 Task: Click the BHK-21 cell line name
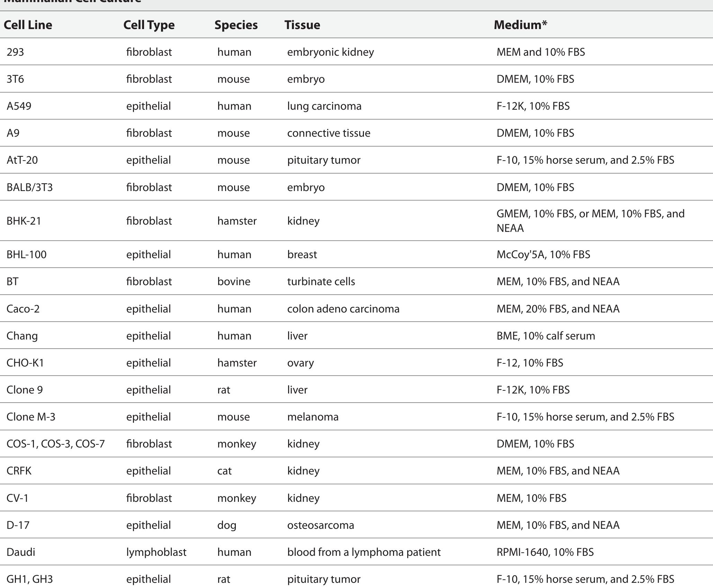pos(24,221)
